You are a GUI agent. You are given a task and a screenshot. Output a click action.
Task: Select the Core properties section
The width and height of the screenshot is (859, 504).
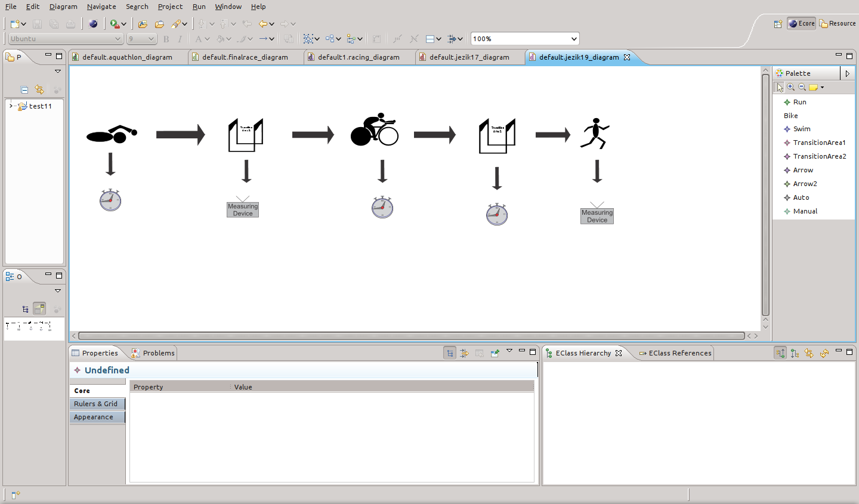pyautogui.click(x=97, y=391)
